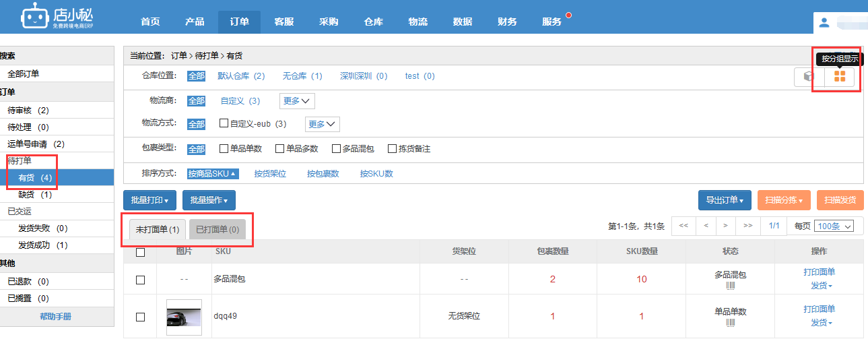Viewport: 868px width, 339px height.
Task: Expand 更多 next to 物流商
Action: 297,101
